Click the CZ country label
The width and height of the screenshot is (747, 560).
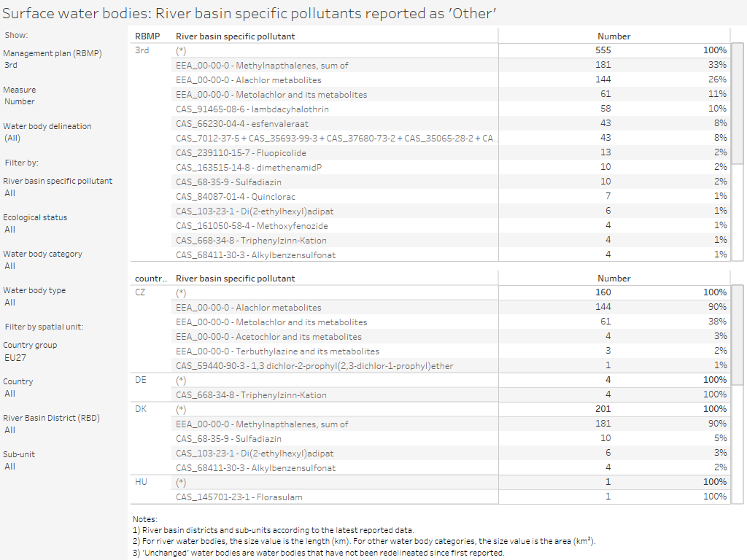click(140, 292)
